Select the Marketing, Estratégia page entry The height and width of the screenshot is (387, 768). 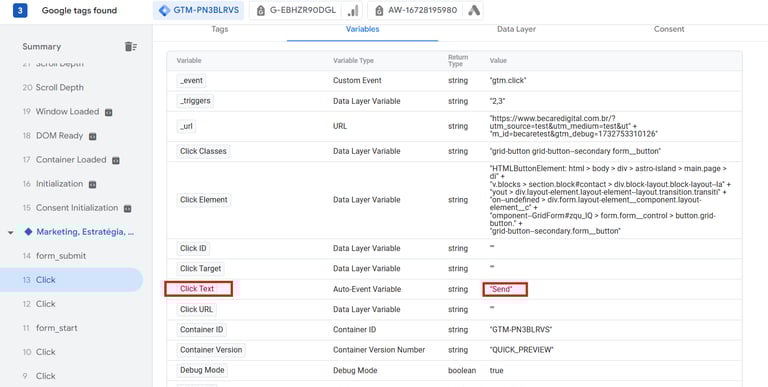point(85,232)
